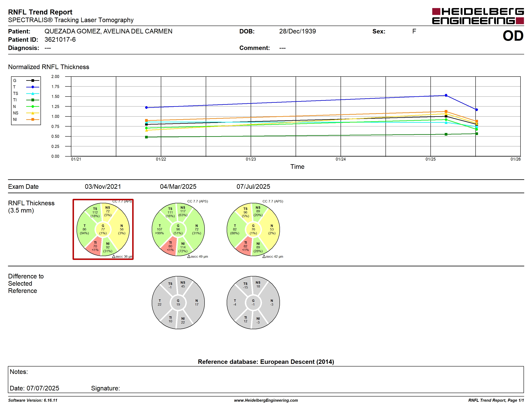Click TI 12 sector in July difference chart
532x411 pixels.
coord(245,319)
